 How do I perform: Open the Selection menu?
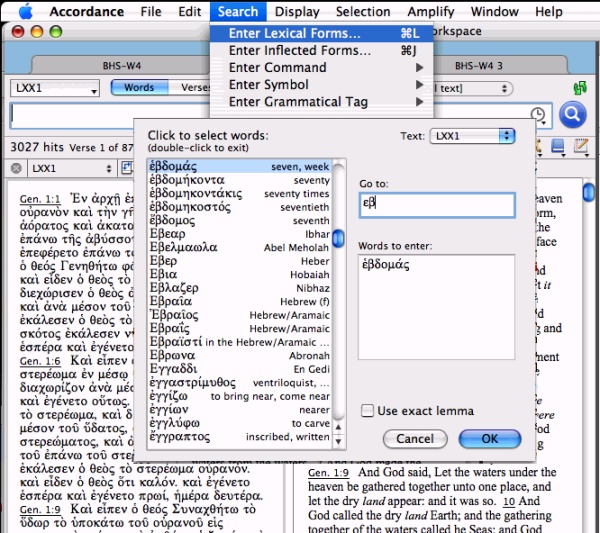363,11
